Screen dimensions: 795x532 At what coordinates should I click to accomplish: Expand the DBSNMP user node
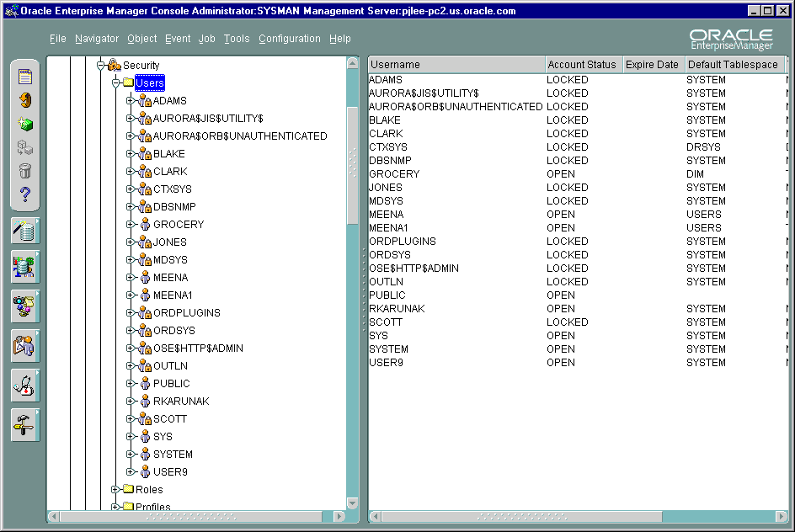pos(131,207)
